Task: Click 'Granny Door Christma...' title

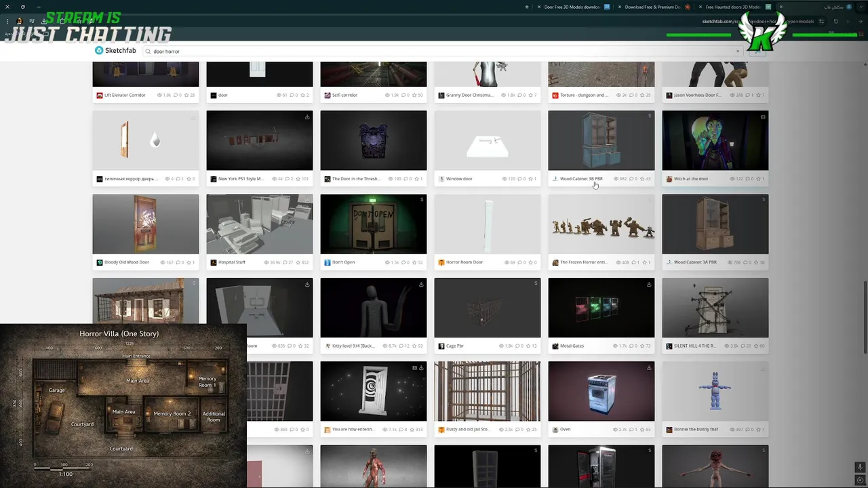Action: (470, 96)
